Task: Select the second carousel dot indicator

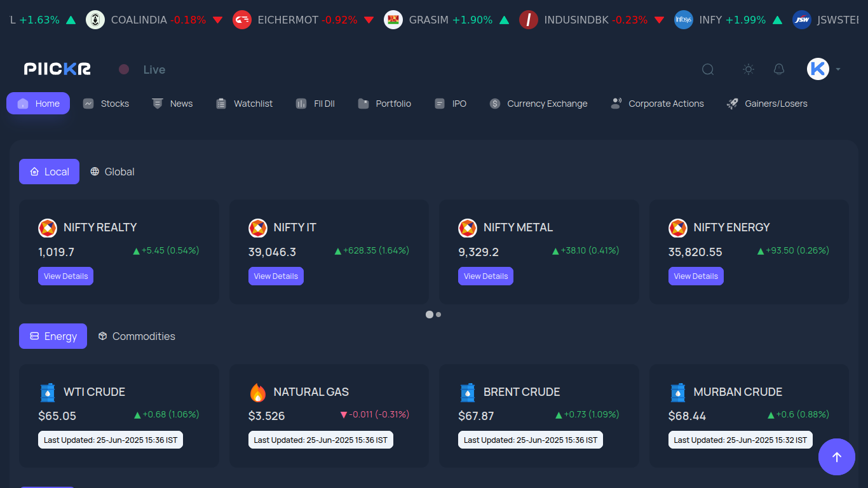Action: coord(438,314)
